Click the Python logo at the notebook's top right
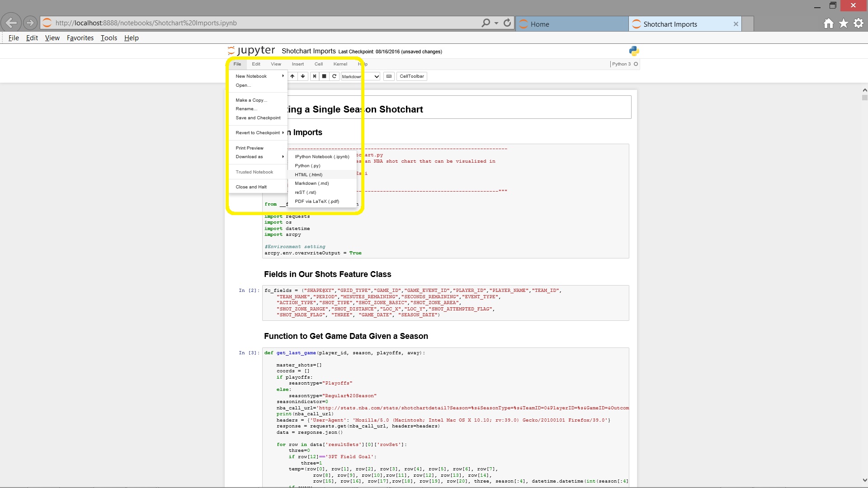This screenshot has width=868, height=488. pos(634,51)
